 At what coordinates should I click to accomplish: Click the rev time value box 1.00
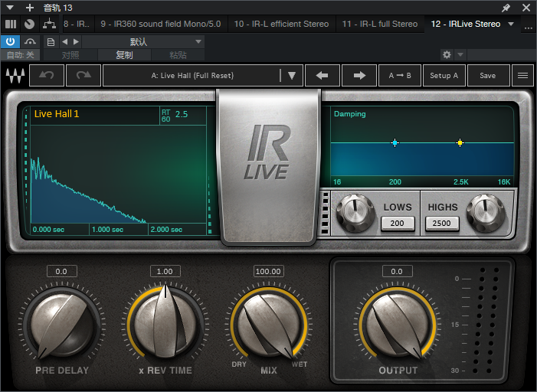(x=165, y=271)
